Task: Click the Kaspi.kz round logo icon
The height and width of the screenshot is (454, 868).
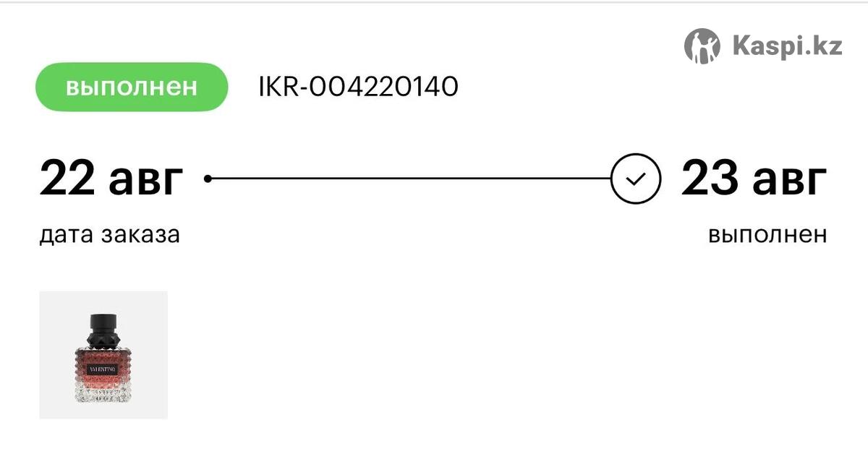Action: pos(702,46)
